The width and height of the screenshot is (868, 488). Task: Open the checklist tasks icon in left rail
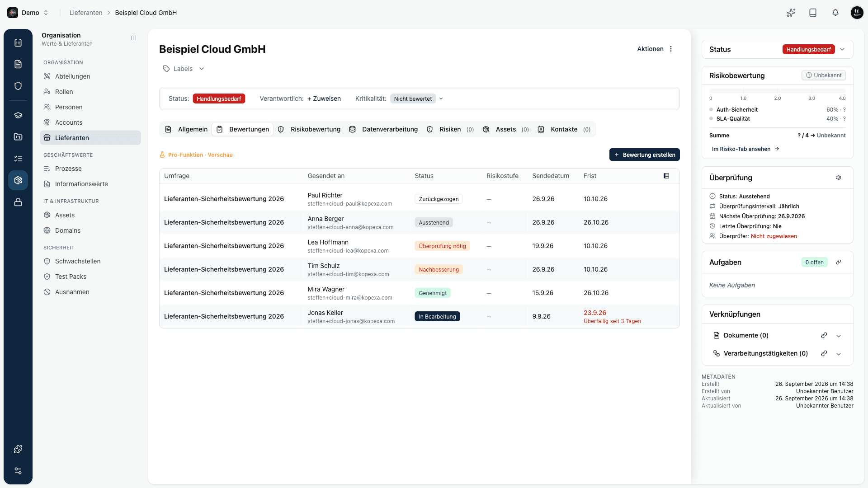point(18,159)
